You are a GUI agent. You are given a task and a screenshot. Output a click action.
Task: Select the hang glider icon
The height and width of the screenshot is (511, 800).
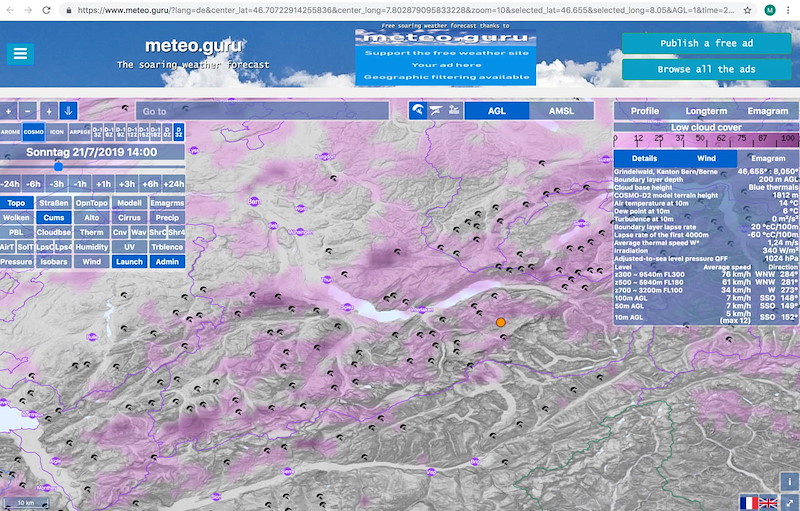point(435,111)
